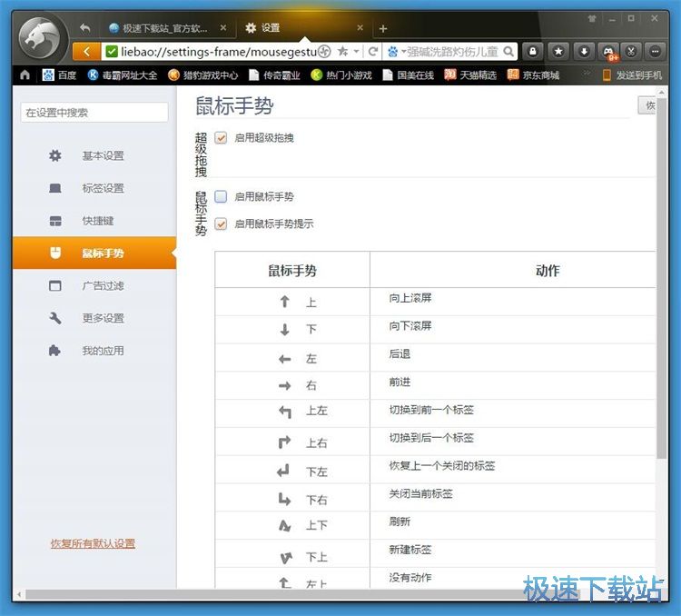Reload the page with refresh icon
The image size is (681, 616).
[372, 52]
